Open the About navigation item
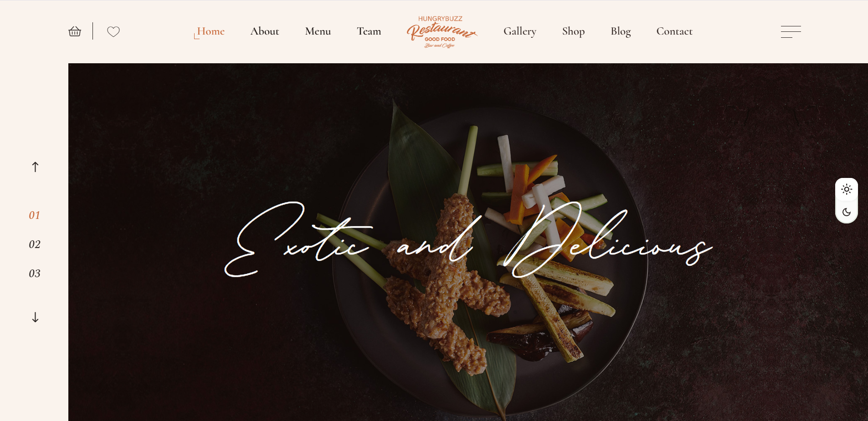Screen dimensions: 868x421 (x=265, y=31)
